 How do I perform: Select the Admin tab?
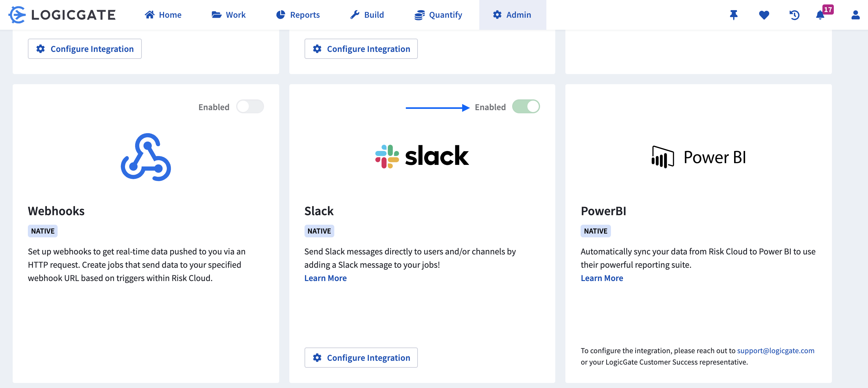tap(513, 15)
